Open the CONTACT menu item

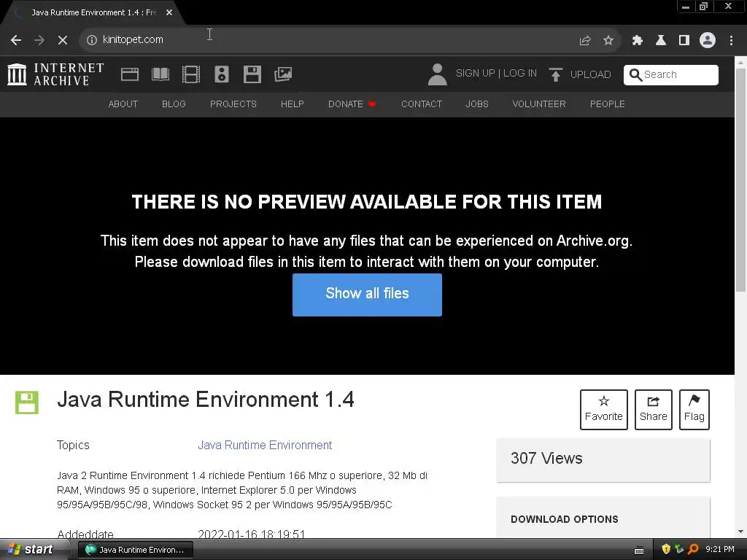(422, 104)
